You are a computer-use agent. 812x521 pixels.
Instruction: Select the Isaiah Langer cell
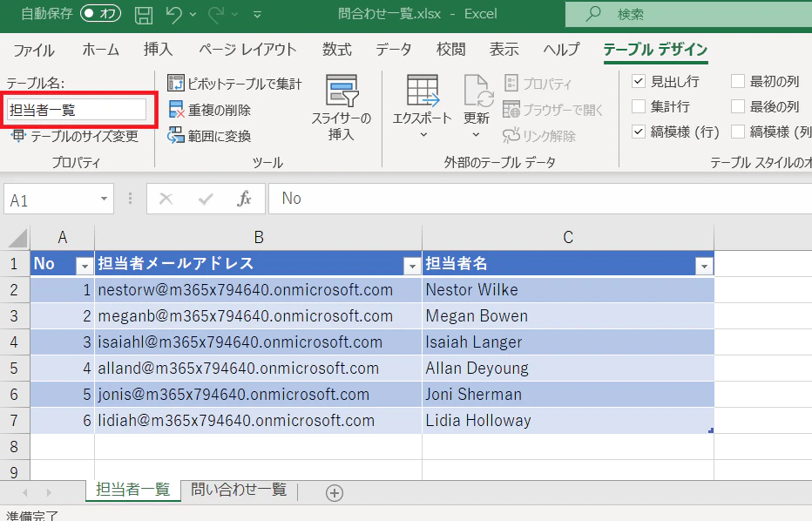tap(568, 342)
